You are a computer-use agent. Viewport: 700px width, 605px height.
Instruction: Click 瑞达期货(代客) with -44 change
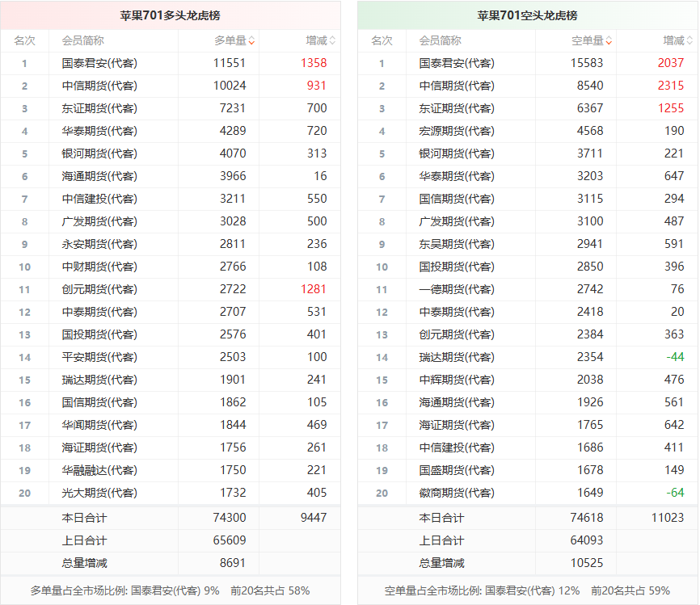pyautogui.click(x=457, y=357)
